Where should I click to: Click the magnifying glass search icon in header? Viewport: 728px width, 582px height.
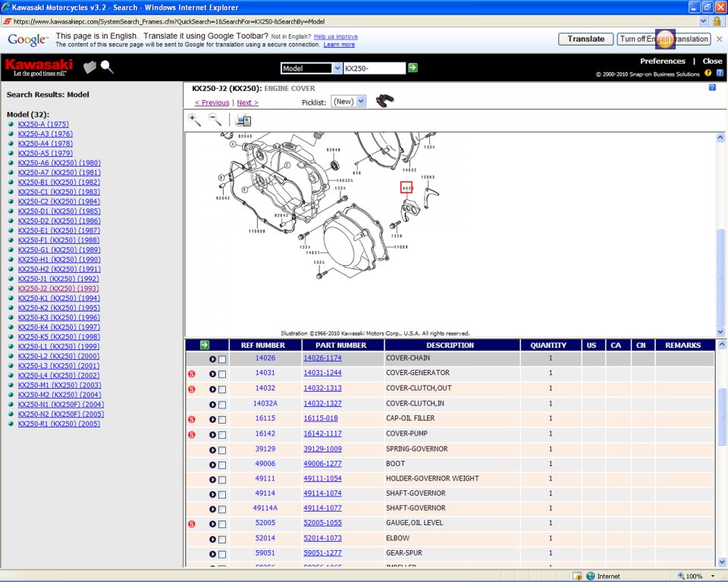point(107,67)
